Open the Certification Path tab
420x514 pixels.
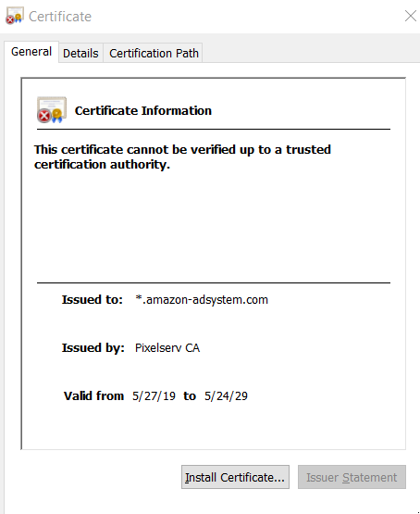click(154, 53)
